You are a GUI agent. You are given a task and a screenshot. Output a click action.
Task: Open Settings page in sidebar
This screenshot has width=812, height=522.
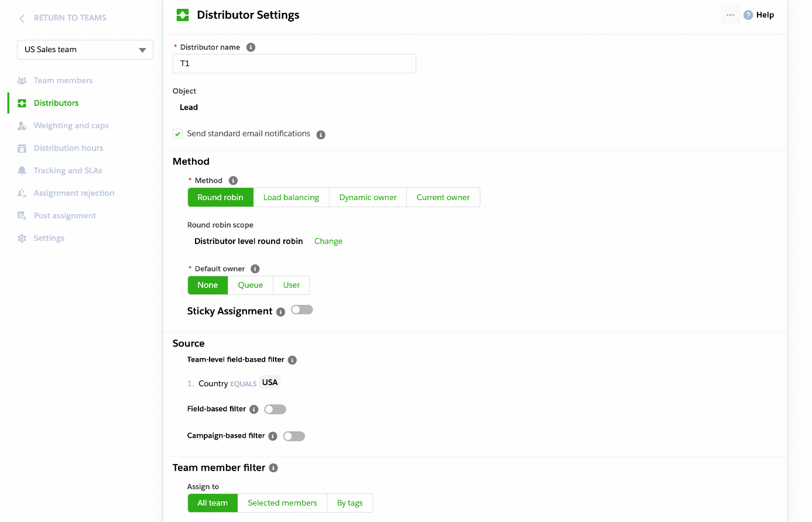tap(49, 238)
